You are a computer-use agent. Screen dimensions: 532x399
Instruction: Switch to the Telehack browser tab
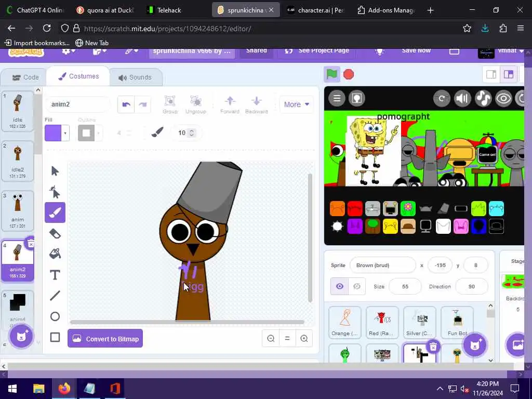pyautogui.click(x=169, y=10)
